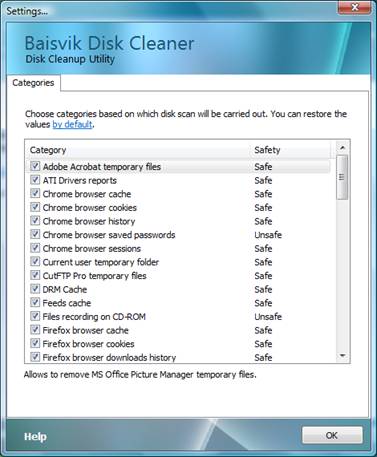Click Unsafe value for Files recording on CD-ROM
The image size is (377, 457).
click(268, 317)
